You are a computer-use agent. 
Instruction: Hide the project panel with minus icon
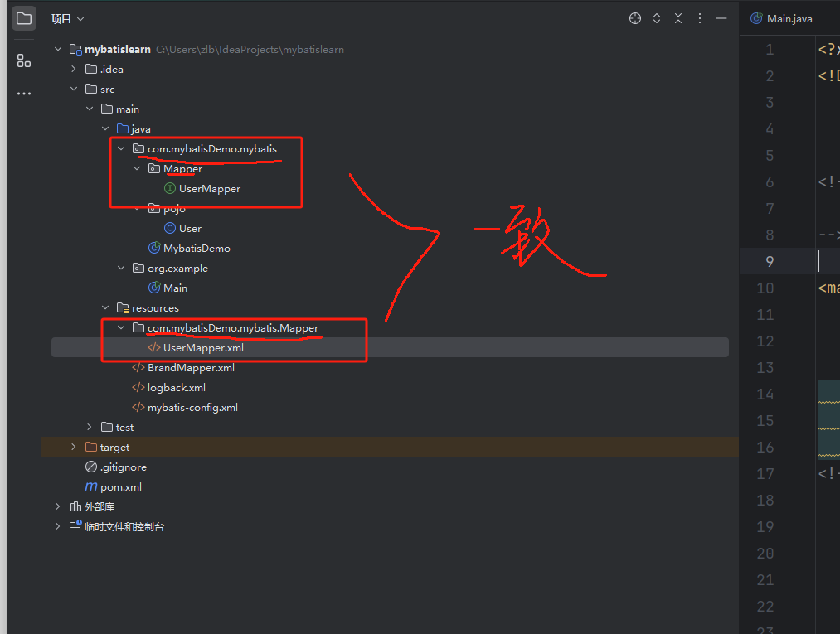tap(721, 19)
